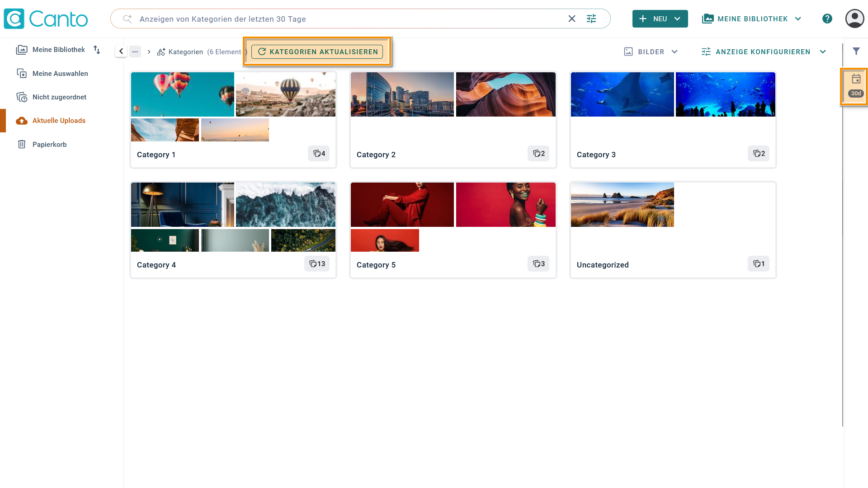Click Category 3 item count badge
This screenshot has height=488, width=868.
[x=759, y=154]
